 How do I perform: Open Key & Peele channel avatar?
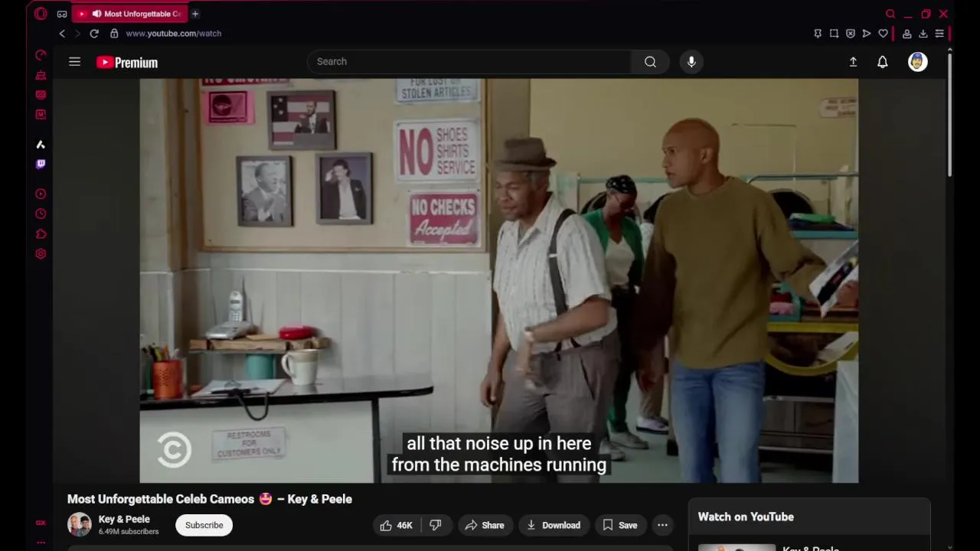pyautogui.click(x=80, y=525)
